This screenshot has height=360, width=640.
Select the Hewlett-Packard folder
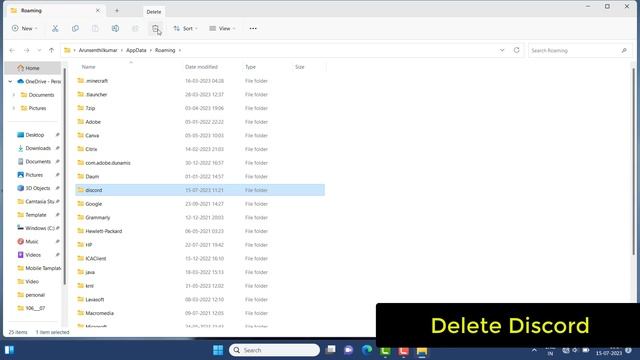(104, 231)
